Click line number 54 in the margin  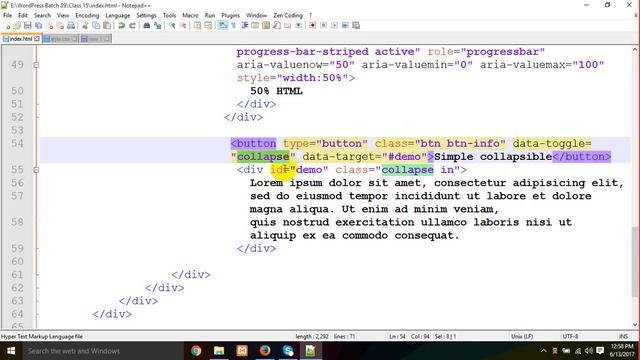point(17,143)
